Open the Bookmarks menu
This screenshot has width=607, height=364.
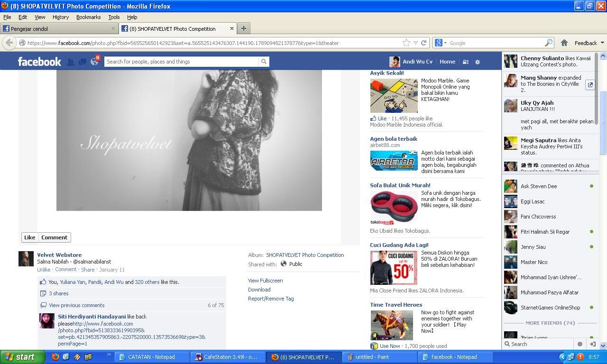click(88, 17)
